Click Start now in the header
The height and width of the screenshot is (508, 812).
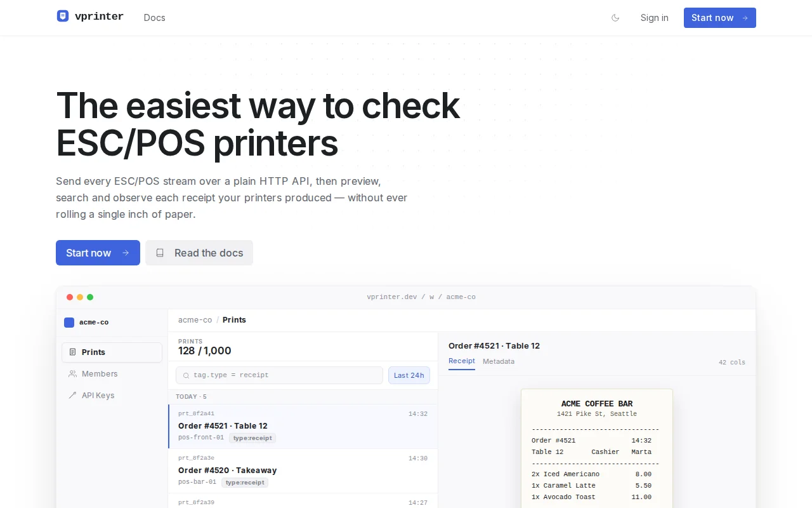719,18
